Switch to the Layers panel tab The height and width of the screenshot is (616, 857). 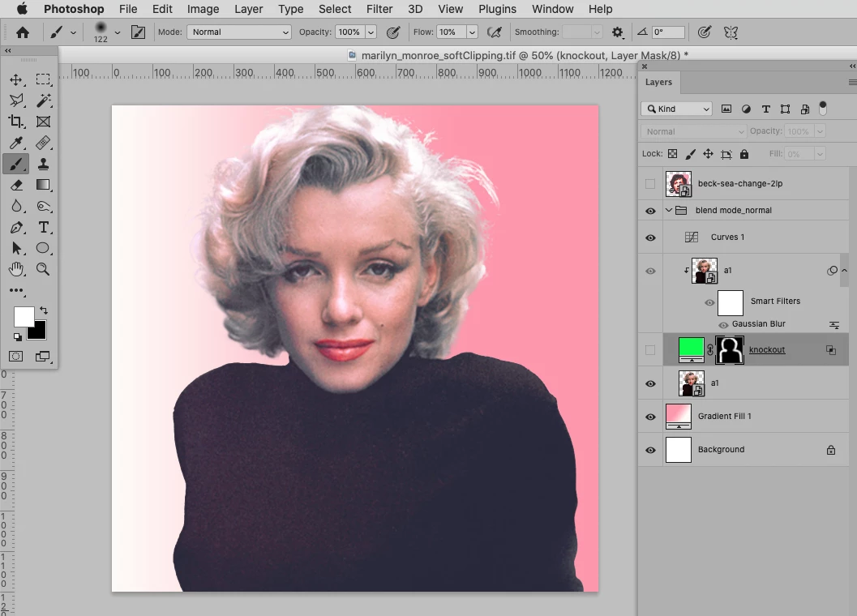[658, 82]
